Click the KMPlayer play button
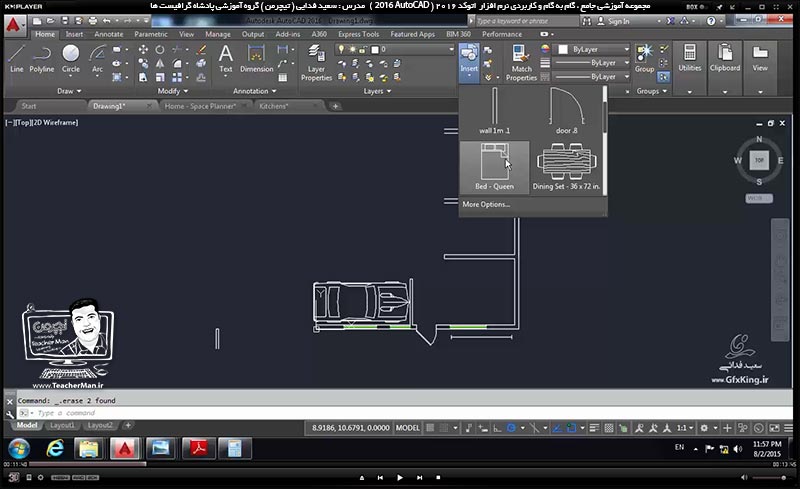The image size is (800, 489). click(399, 477)
